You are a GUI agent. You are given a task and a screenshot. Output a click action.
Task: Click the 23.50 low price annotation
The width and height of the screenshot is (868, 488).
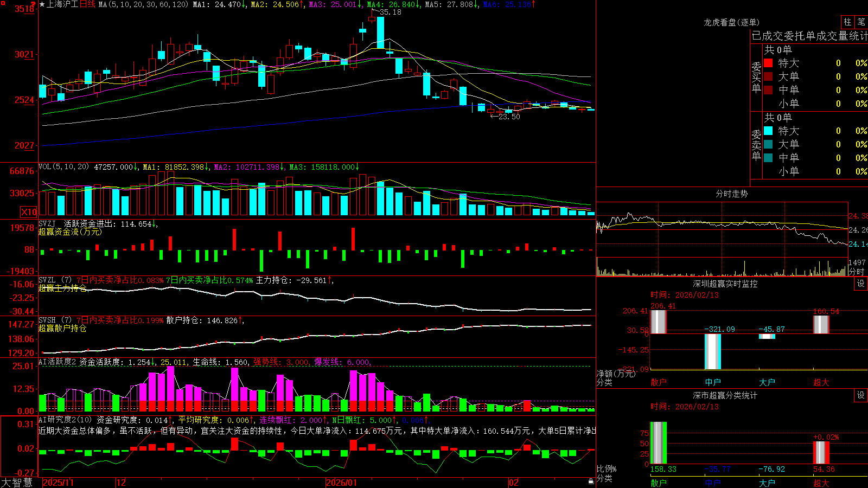point(509,117)
